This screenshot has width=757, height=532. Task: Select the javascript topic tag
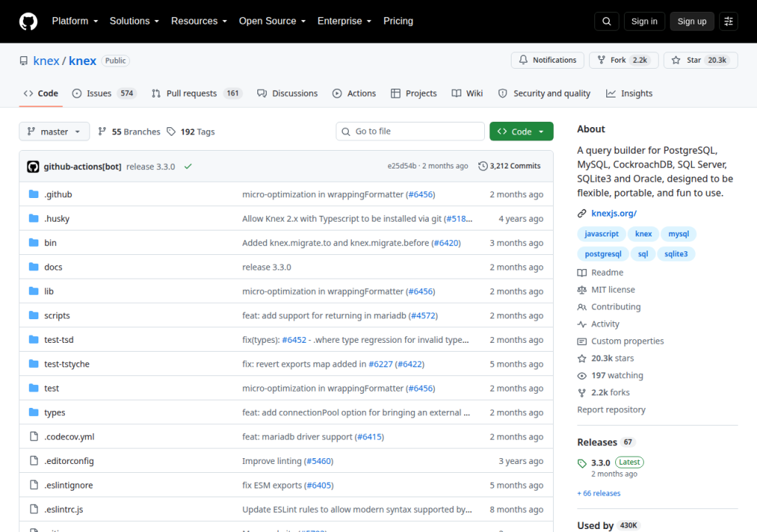click(602, 234)
